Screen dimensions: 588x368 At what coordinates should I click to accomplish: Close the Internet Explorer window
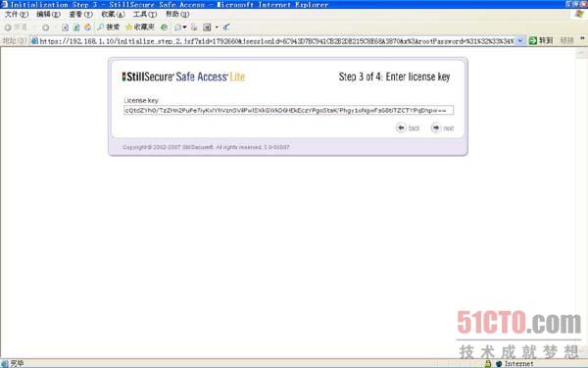point(584,4)
